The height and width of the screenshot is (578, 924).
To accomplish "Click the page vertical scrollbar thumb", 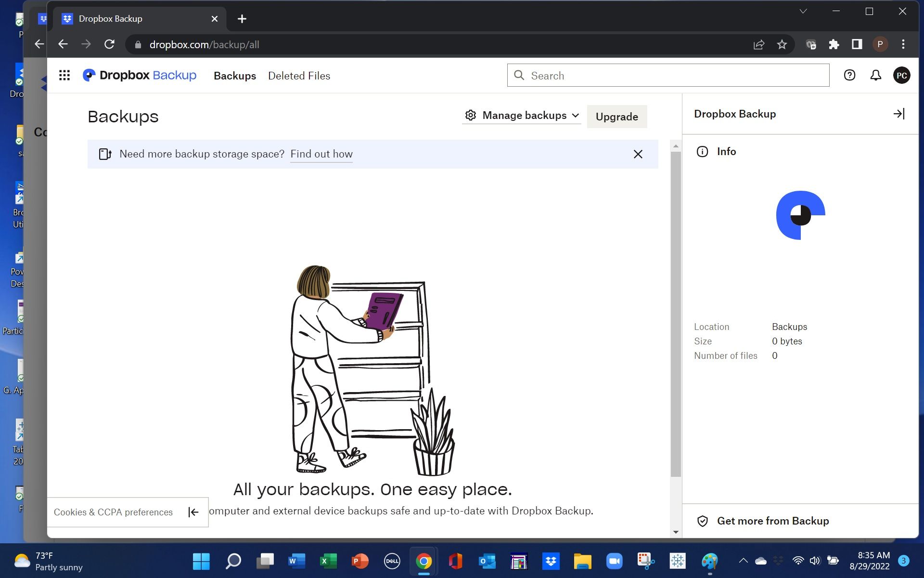I will coord(676,314).
